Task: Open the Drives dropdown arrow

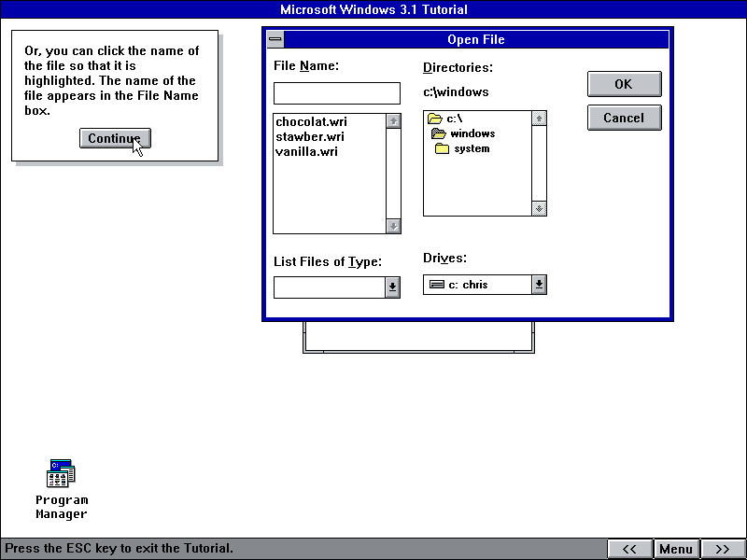Action: point(539,285)
